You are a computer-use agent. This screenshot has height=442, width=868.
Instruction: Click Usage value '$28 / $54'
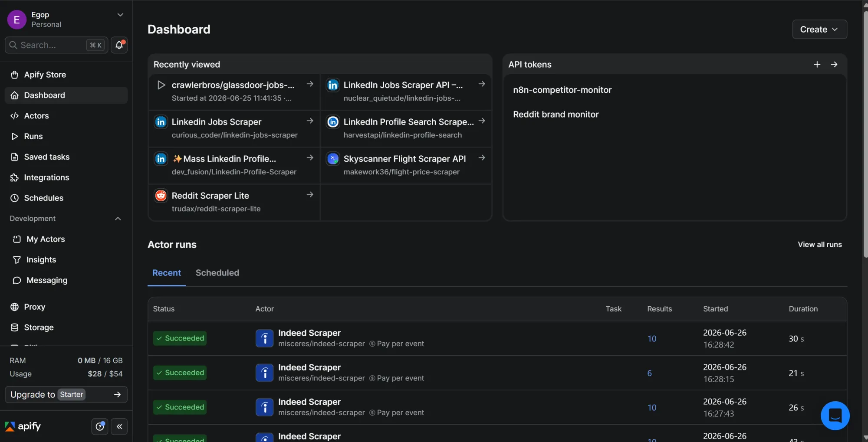(105, 374)
